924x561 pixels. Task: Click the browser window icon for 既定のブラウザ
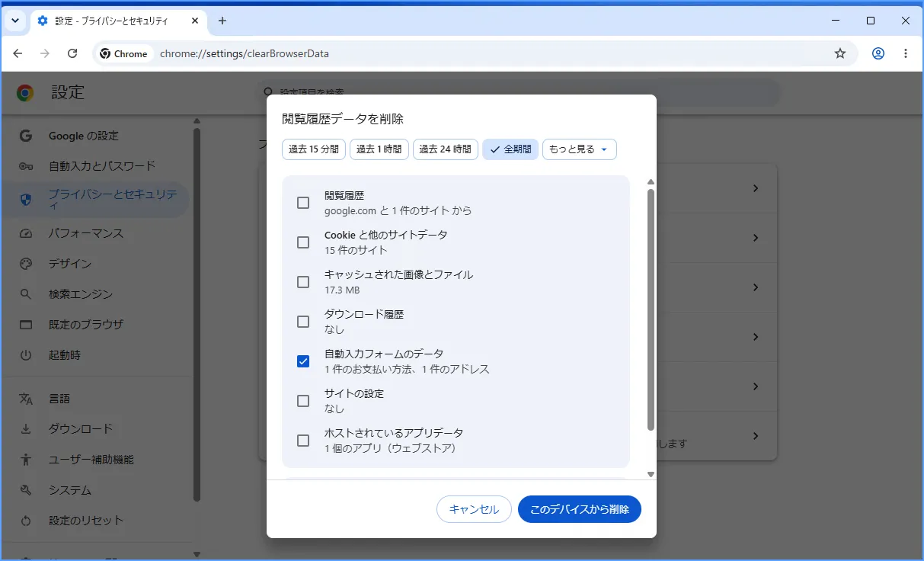pyautogui.click(x=26, y=325)
